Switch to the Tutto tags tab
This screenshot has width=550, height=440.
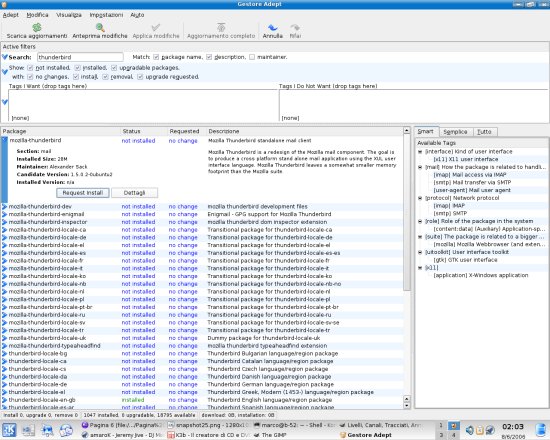coord(484,132)
